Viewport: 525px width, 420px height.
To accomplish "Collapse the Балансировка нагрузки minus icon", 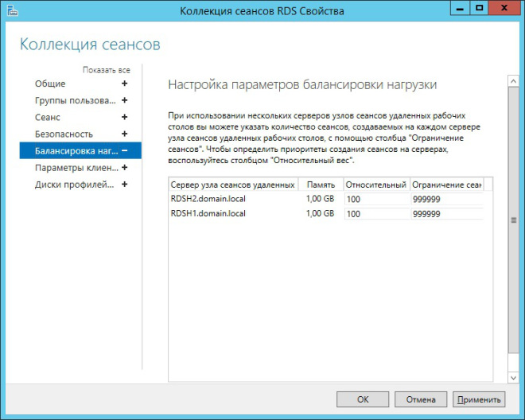I will [x=124, y=151].
